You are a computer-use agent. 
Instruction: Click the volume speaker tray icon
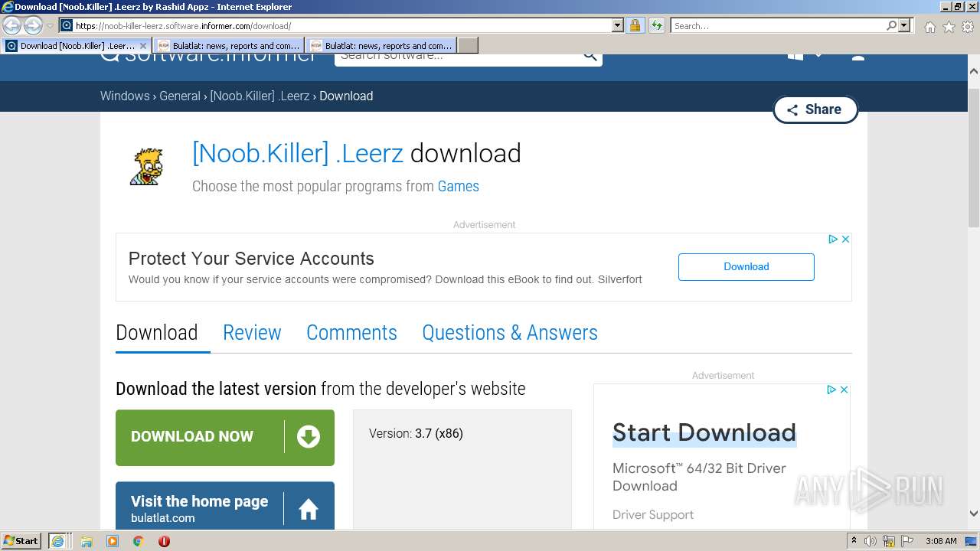coord(871,541)
